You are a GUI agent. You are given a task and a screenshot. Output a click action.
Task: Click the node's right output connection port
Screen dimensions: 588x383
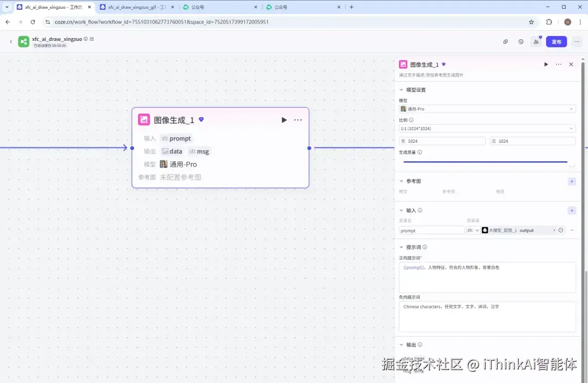(309, 148)
